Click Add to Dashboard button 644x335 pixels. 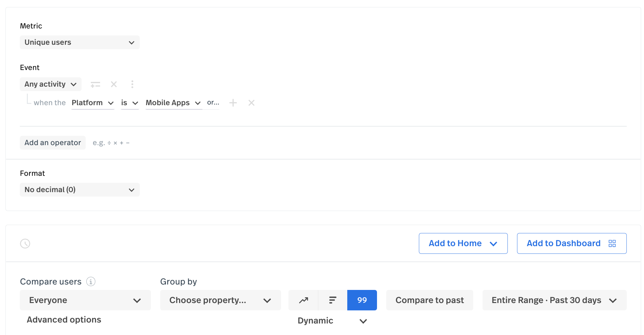(571, 244)
